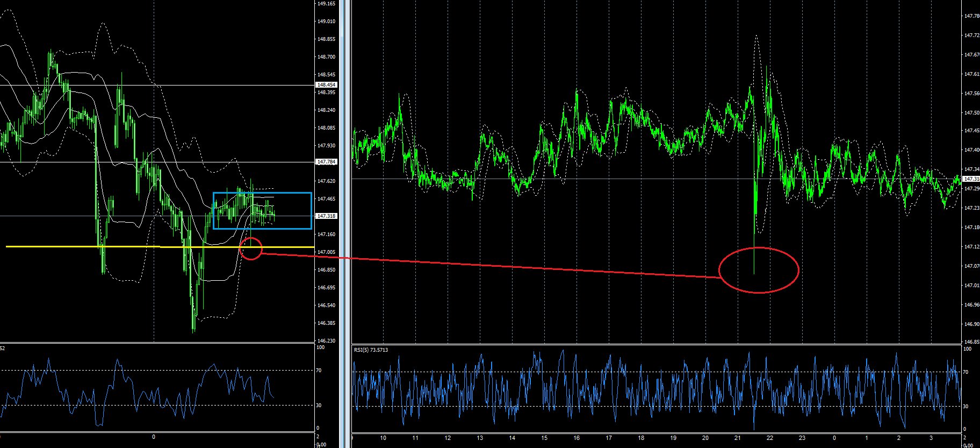Click the 147.72 value on right chart scale
980x448 pixels.
(x=972, y=35)
